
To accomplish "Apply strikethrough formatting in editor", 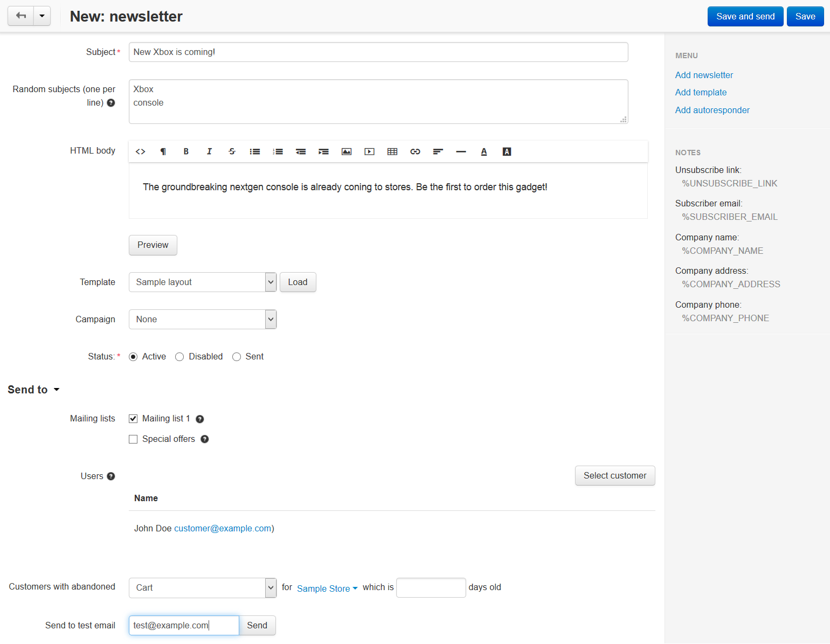I will [x=232, y=152].
